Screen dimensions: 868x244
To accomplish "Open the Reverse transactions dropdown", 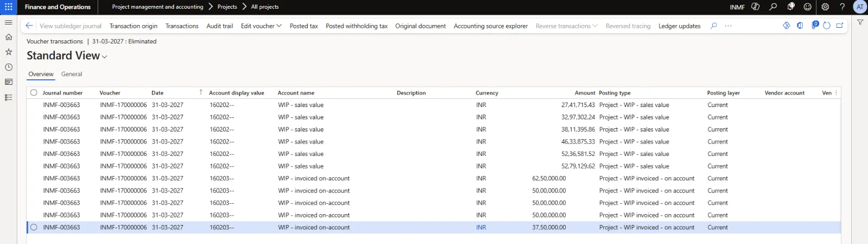I will [x=566, y=26].
